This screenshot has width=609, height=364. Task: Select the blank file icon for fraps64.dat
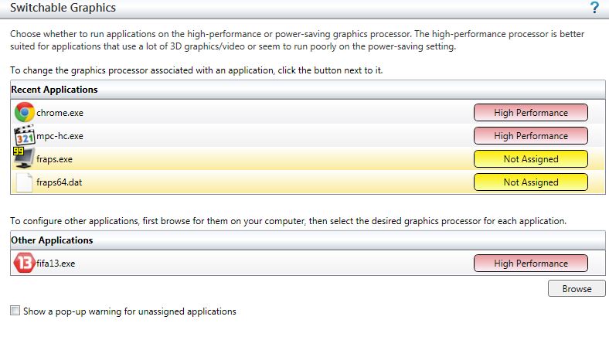24,182
